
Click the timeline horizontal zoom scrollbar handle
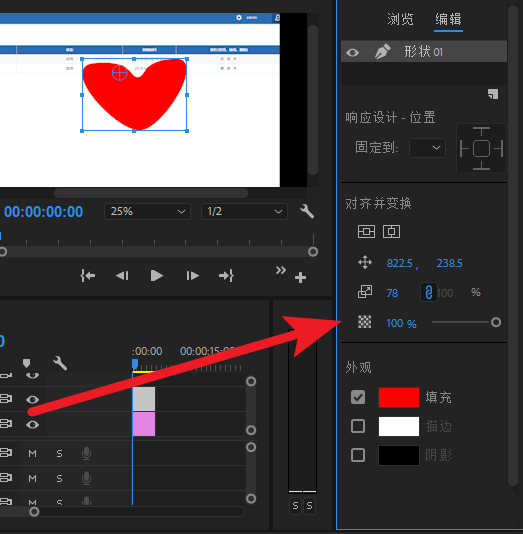pos(34,512)
